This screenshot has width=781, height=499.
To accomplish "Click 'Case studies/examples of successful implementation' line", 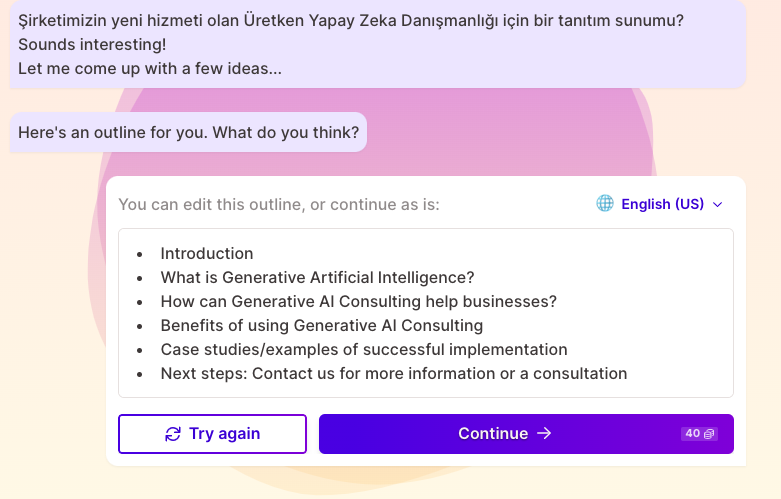I will (364, 349).
